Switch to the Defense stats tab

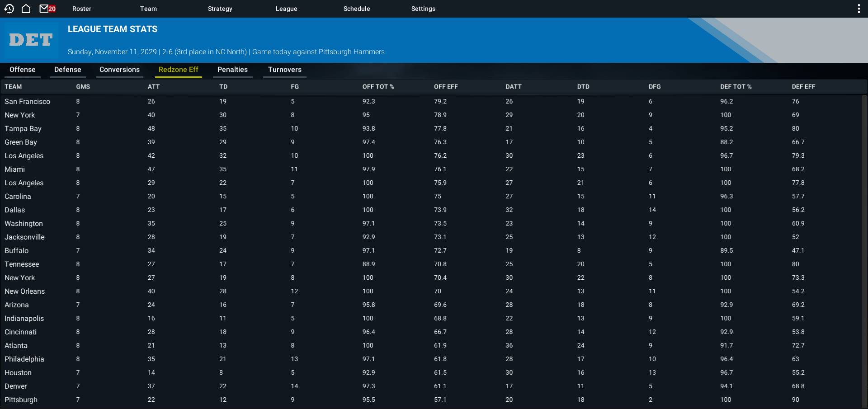68,70
